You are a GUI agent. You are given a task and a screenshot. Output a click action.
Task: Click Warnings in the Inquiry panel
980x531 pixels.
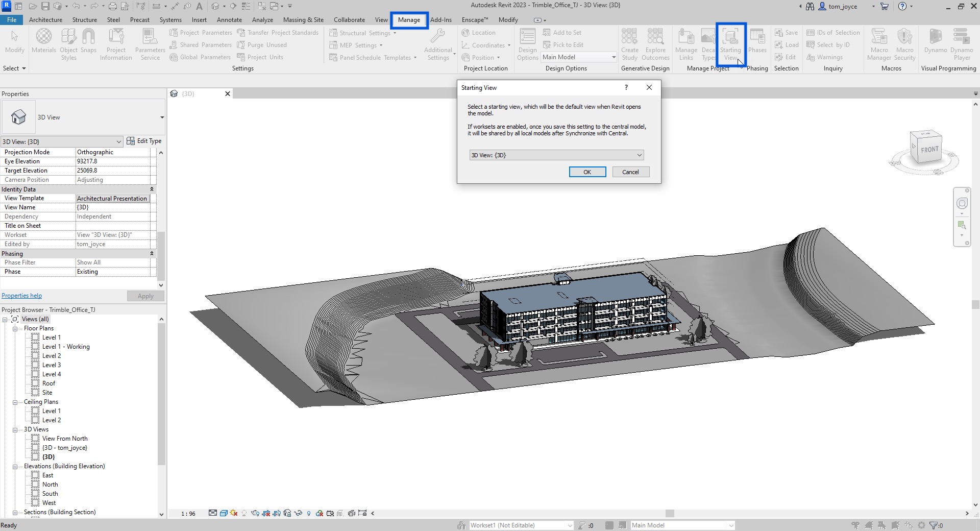tap(825, 57)
